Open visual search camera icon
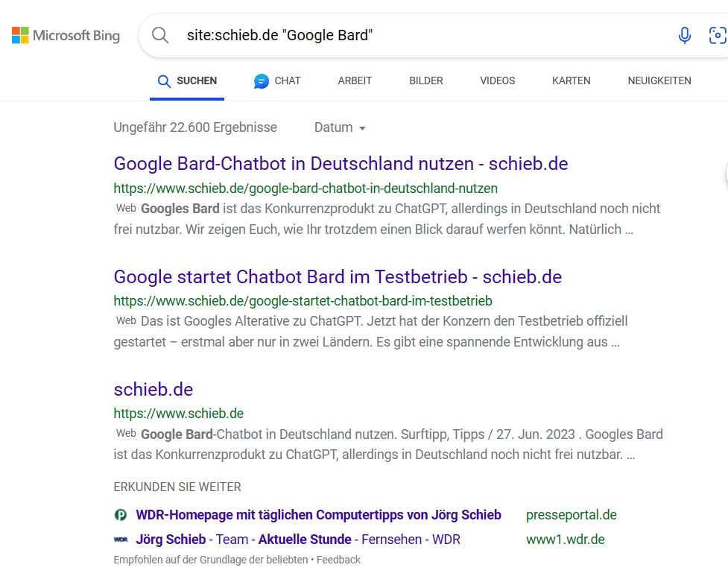 [x=717, y=35]
